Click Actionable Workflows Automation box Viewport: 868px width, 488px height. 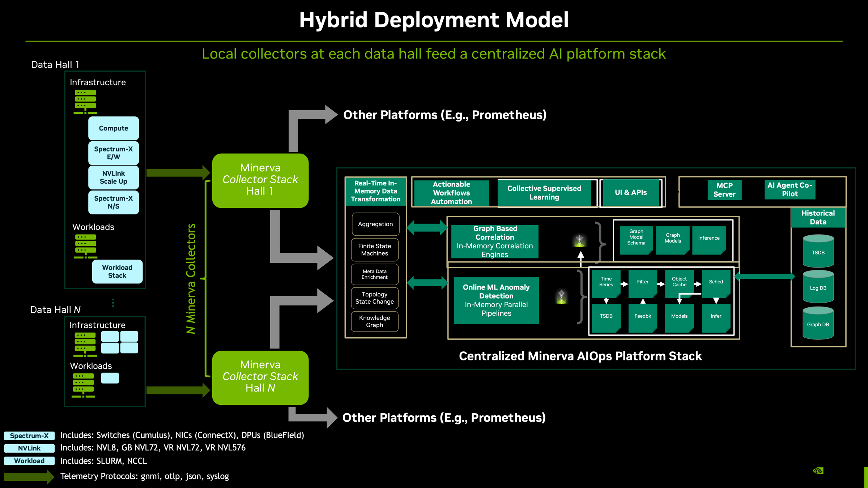tap(451, 193)
